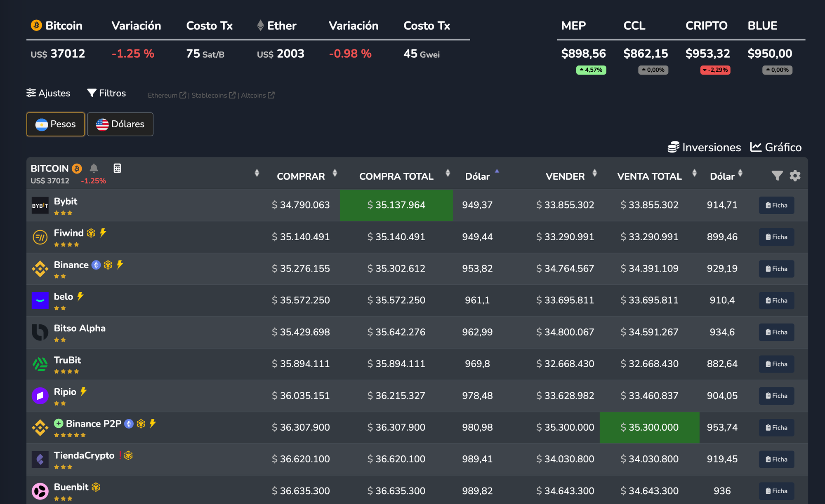Click the MEP 4,57% change badge
Screen dimensions: 825x504
click(x=591, y=70)
